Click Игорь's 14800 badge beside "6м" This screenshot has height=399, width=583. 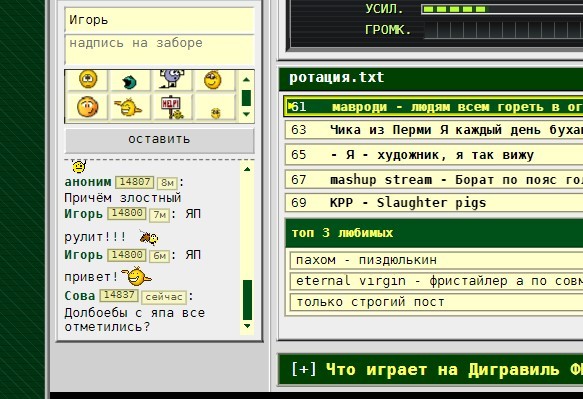click(x=126, y=255)
